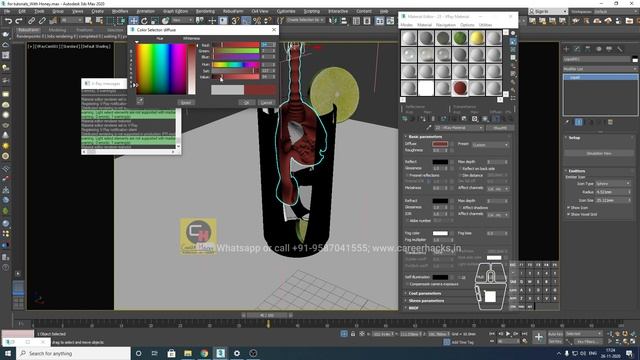
Task: Open the Preset Custom dropdown
Action: pos(490,145)
